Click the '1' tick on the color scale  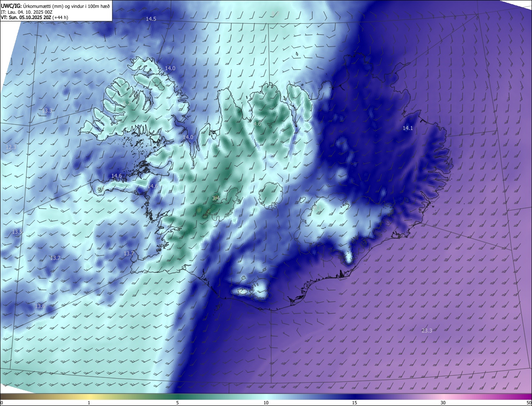pyautogui.click(x=89, y=403)
